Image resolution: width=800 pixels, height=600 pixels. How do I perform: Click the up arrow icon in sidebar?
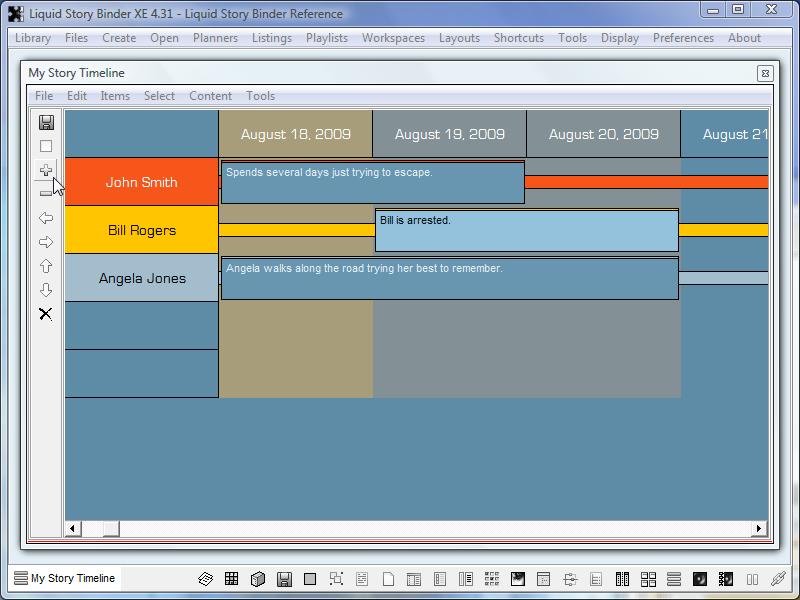[x=46, y=266]
